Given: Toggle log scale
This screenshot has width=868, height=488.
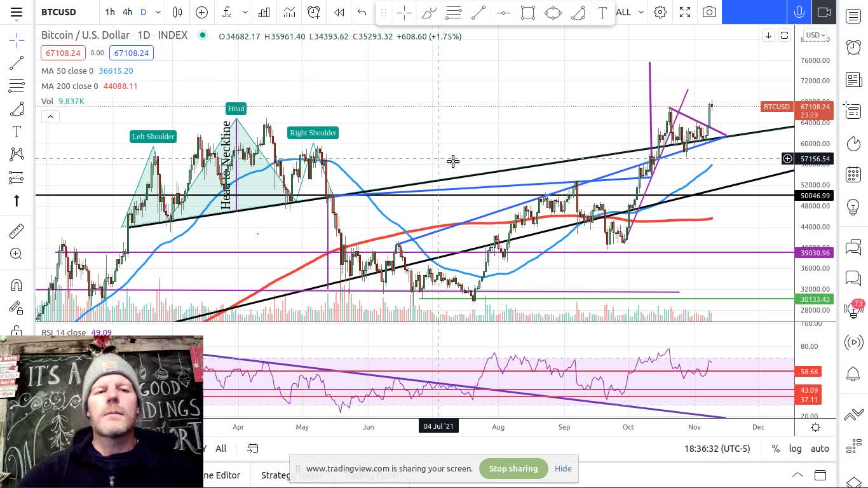Looking at the screenshot, I should (x=795, y=449).
